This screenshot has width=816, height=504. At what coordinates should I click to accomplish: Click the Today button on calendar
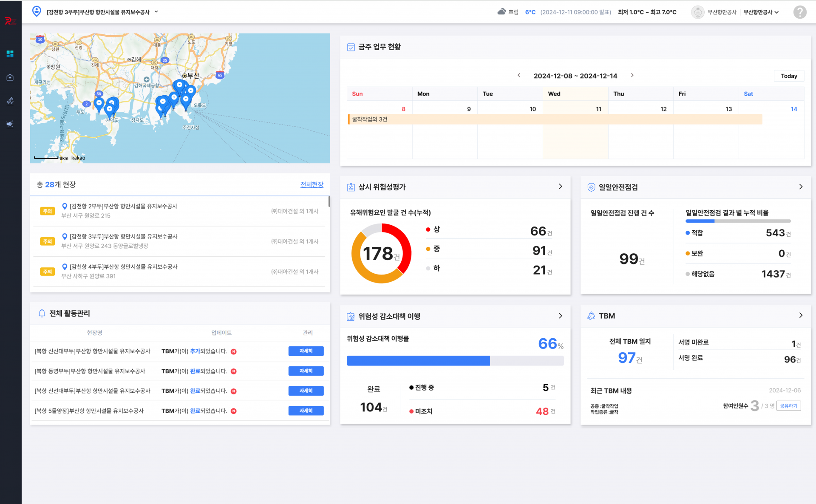coord(789,76)
